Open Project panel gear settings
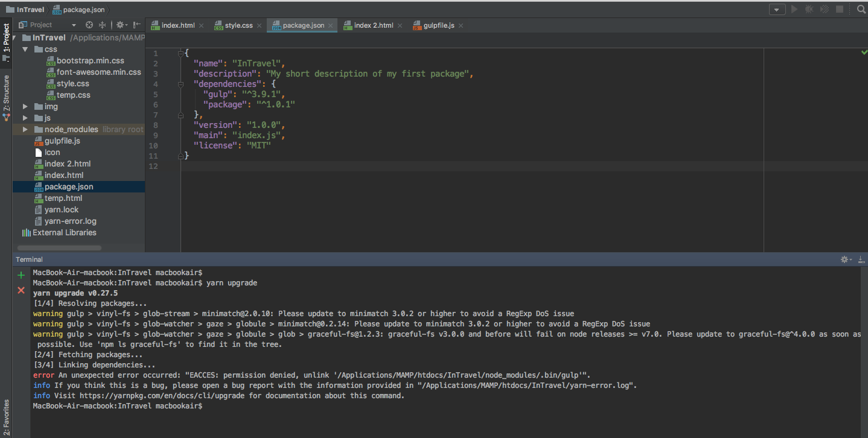Viewport: 868px width, 438px height. pyautogui.click(x=121, y=25)
